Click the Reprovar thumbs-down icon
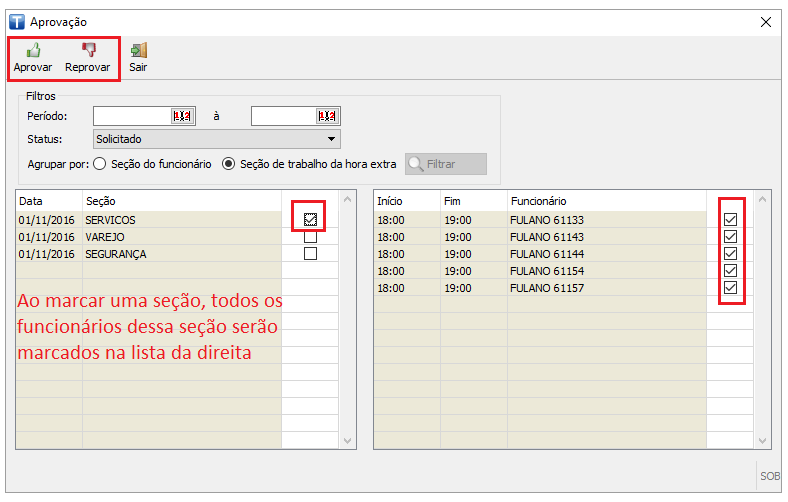 point(88,50)
